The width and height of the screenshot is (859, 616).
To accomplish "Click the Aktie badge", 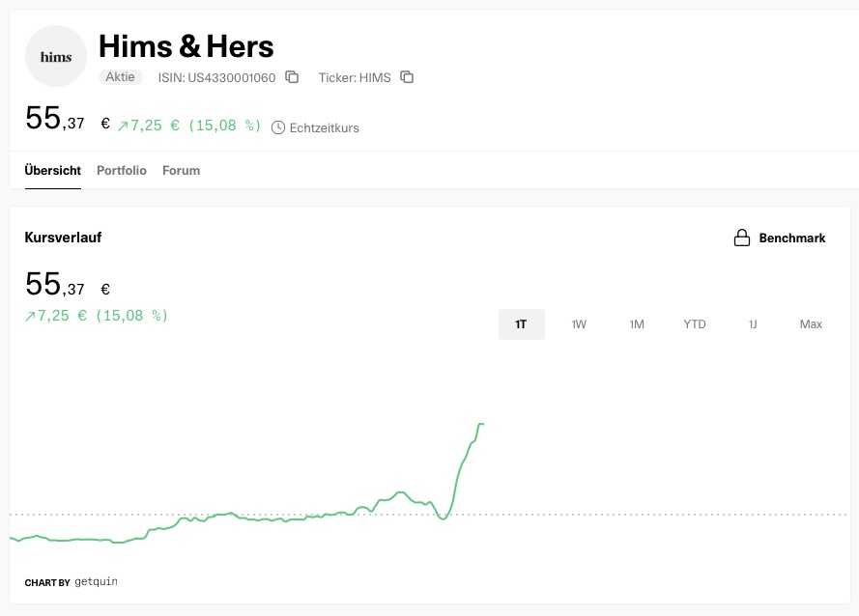I will 121,77.
